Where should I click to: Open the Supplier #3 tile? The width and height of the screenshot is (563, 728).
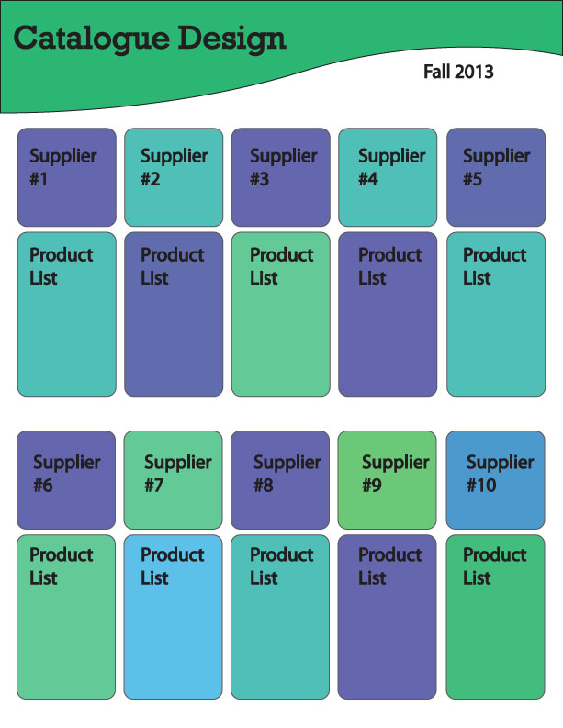coord(281,177)
